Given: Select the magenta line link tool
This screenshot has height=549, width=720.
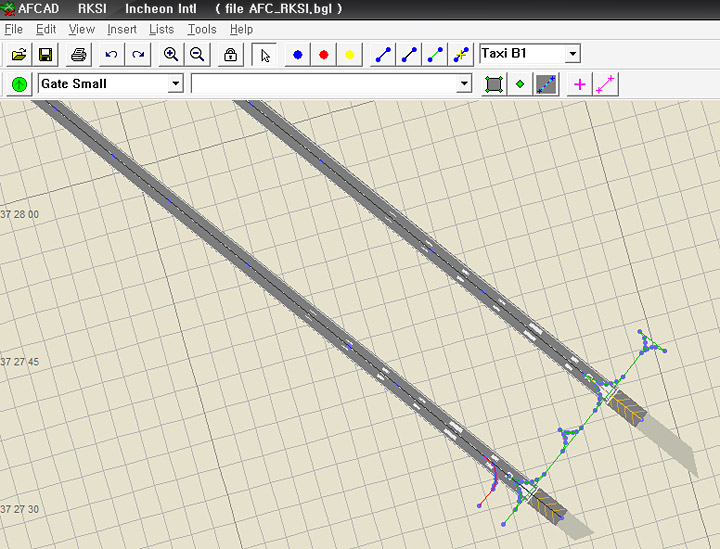Looking at the screenshot, I should pyautogui.click(x=606, y=84).
